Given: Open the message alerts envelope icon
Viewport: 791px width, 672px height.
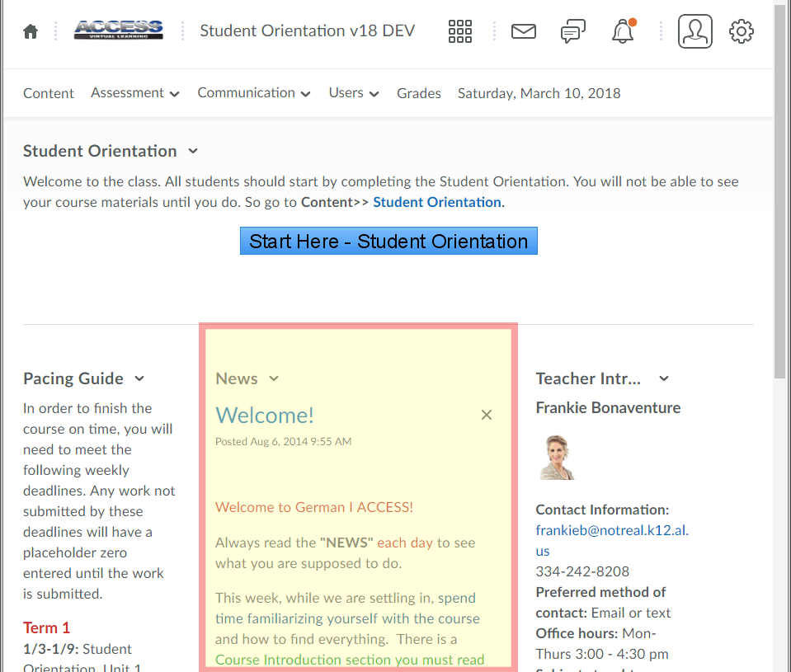Looking at the screenshot, I should [x=524, y=32].
